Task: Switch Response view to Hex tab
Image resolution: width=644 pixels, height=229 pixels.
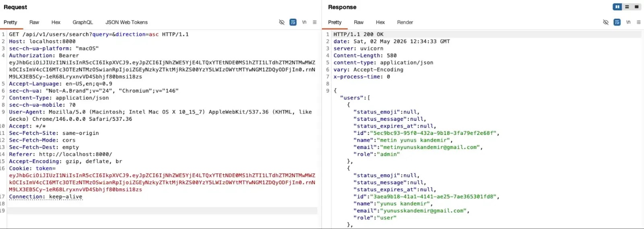Action: 380,22
